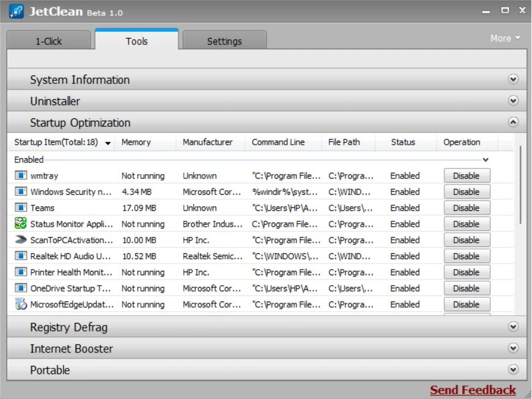Disable the Teams startup item

(x=467, y=208)
